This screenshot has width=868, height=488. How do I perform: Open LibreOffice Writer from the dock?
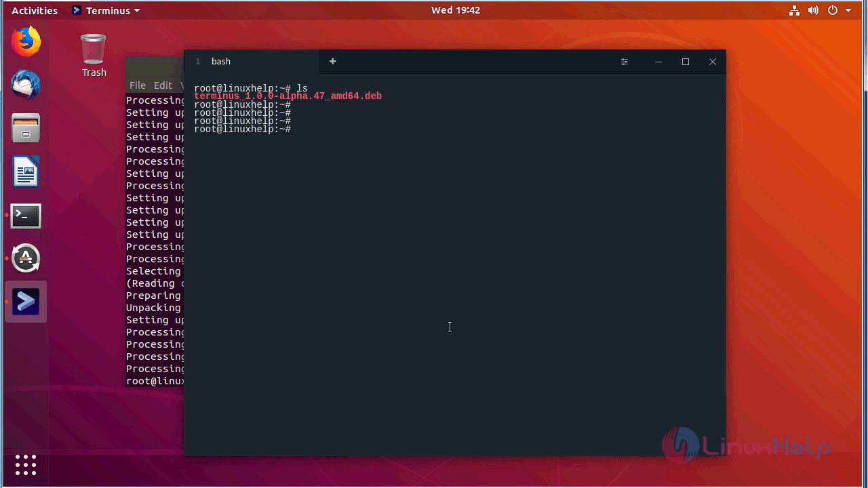click(26, 171)
